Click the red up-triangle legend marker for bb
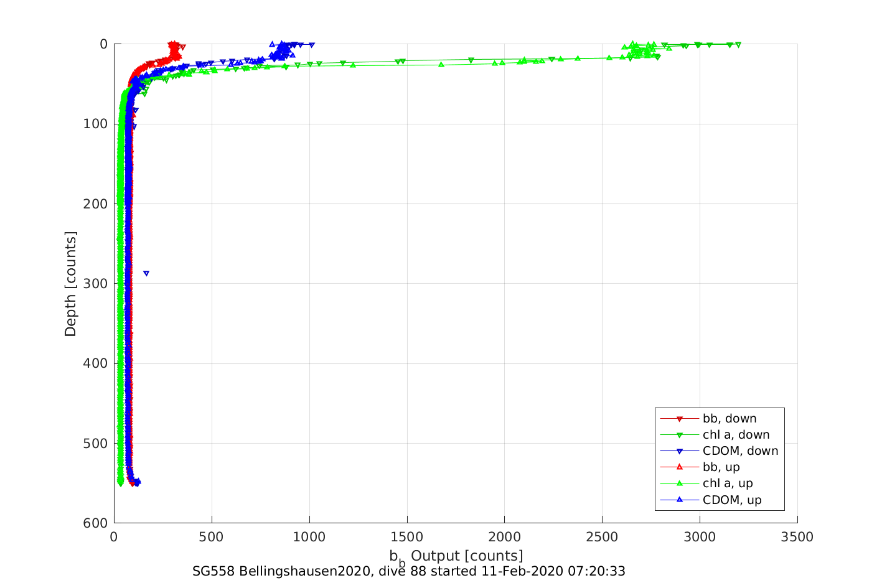 click(680, 467)
